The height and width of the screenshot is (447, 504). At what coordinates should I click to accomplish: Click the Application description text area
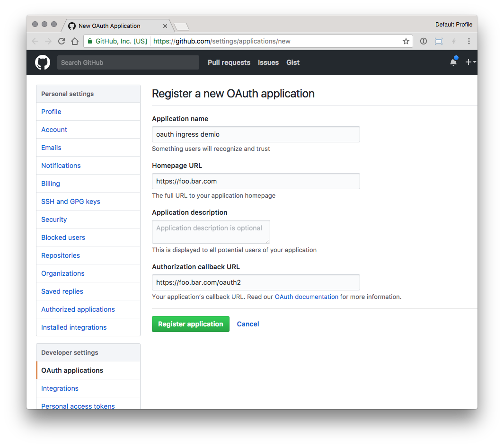[211, 231]
